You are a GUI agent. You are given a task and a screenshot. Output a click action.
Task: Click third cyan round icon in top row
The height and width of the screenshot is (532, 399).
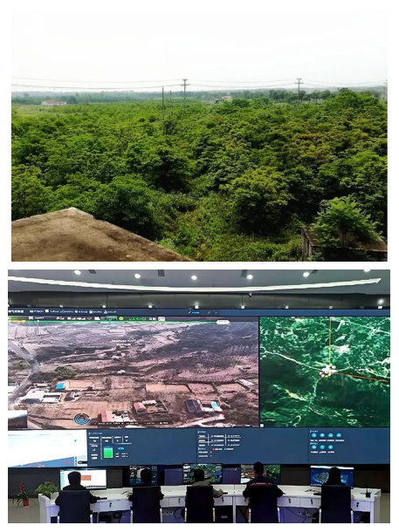point(330,435)
